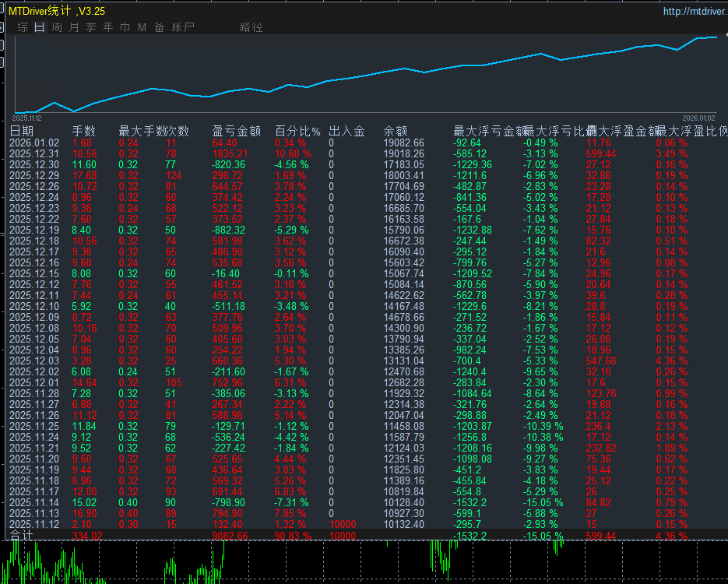728x584 pixels.
Task: Switch to the 综 summary statistics view
Action: [x=21, y=26]
